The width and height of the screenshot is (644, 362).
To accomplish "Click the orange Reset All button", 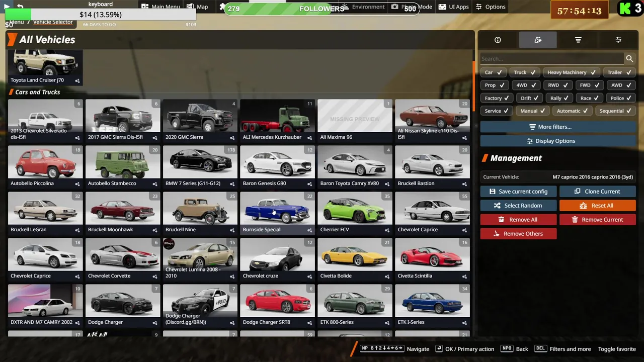I will (598, 206).
